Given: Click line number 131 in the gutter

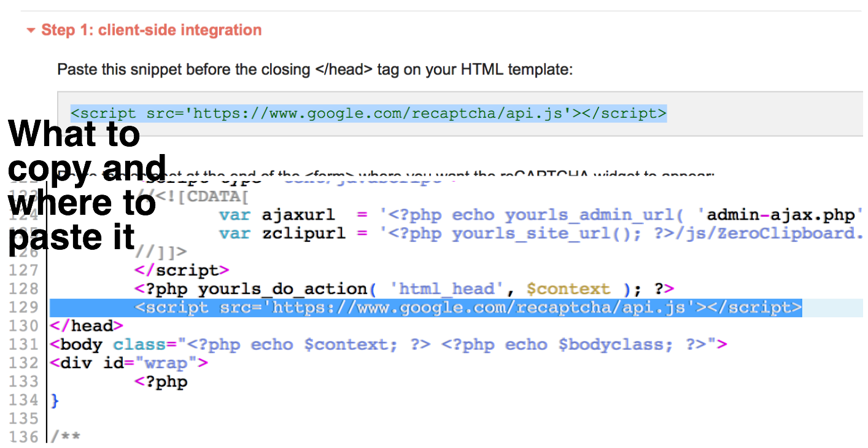Looking at the screenshot, I should [24, 344].
